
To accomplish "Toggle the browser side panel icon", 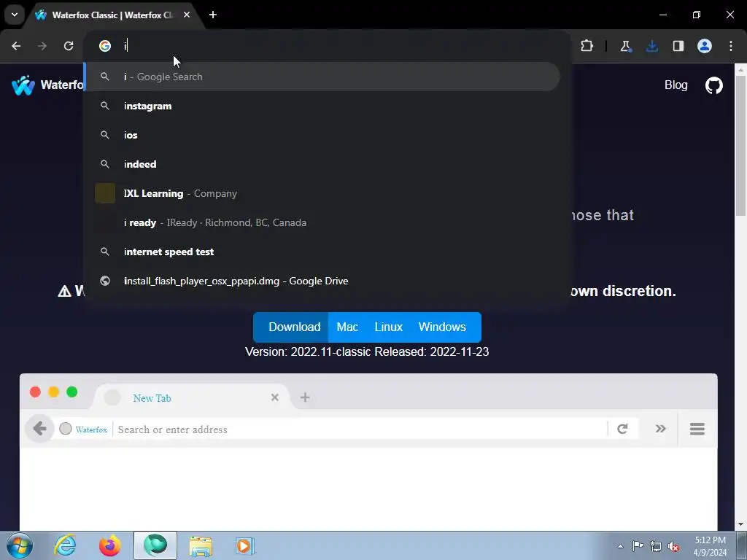I will [x=678, y=46].
